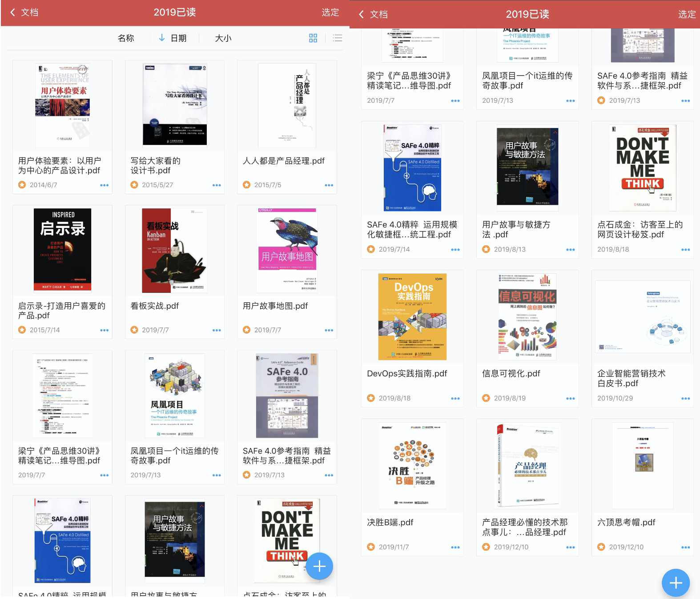The image size is (700, 599).
Task: Open three-dot menu for 决胜B端.pdf
Action: [455, 547]
